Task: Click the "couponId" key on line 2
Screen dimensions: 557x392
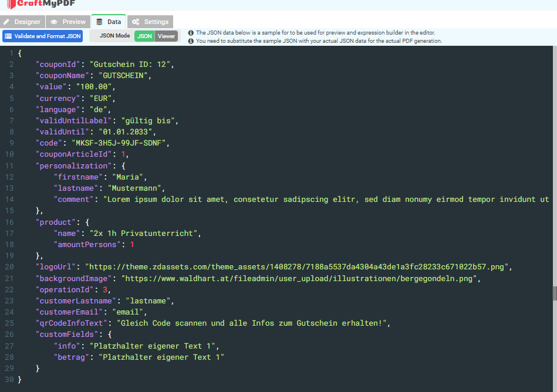Action: 58,65
